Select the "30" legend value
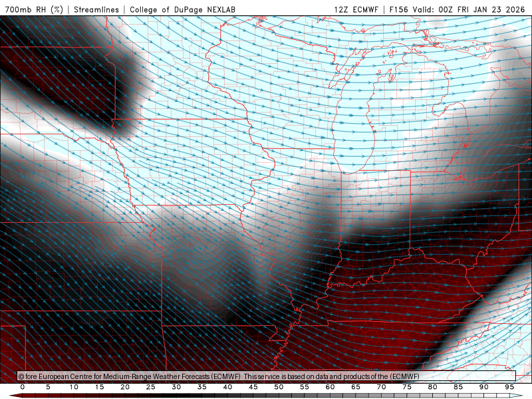This screenshot has width=532, height=399. click(176, 387)
